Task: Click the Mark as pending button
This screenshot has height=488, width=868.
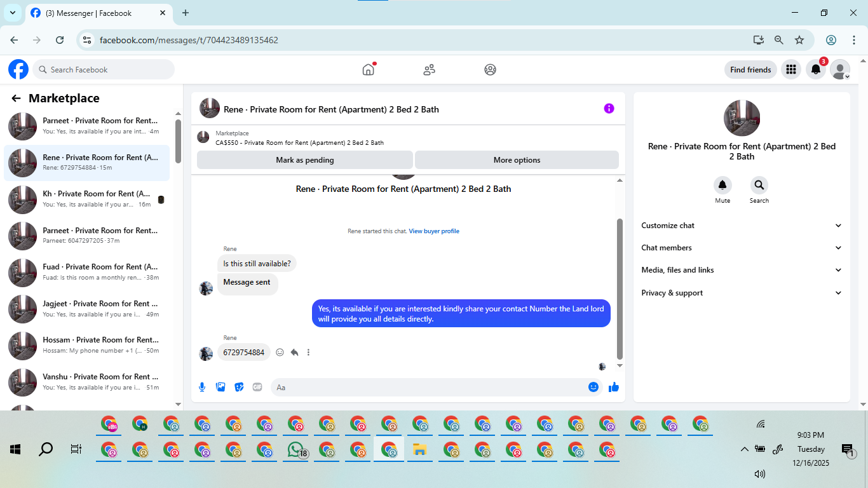Action: [305, 160]
